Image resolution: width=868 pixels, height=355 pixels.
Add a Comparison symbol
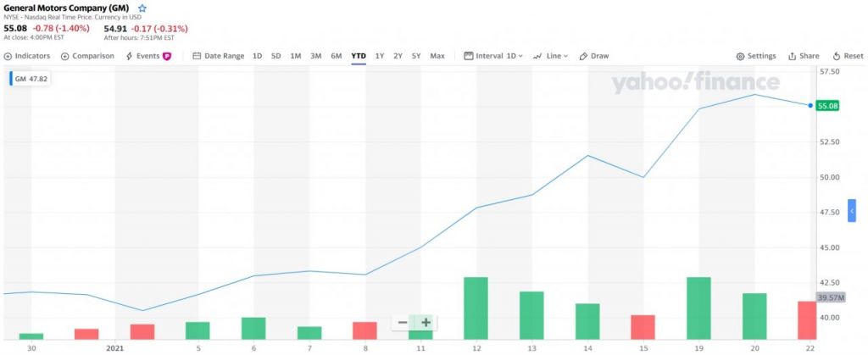(88, 56)
